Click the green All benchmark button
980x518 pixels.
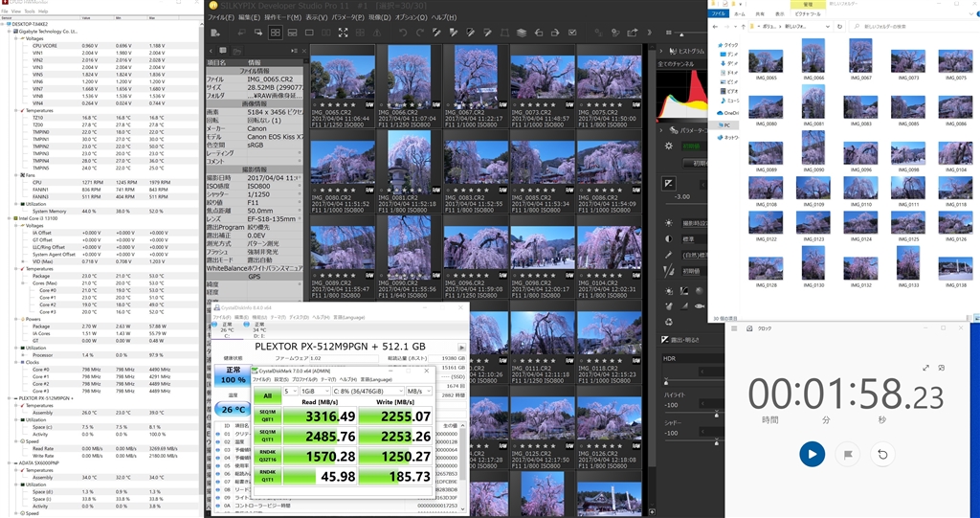(268, 395)
